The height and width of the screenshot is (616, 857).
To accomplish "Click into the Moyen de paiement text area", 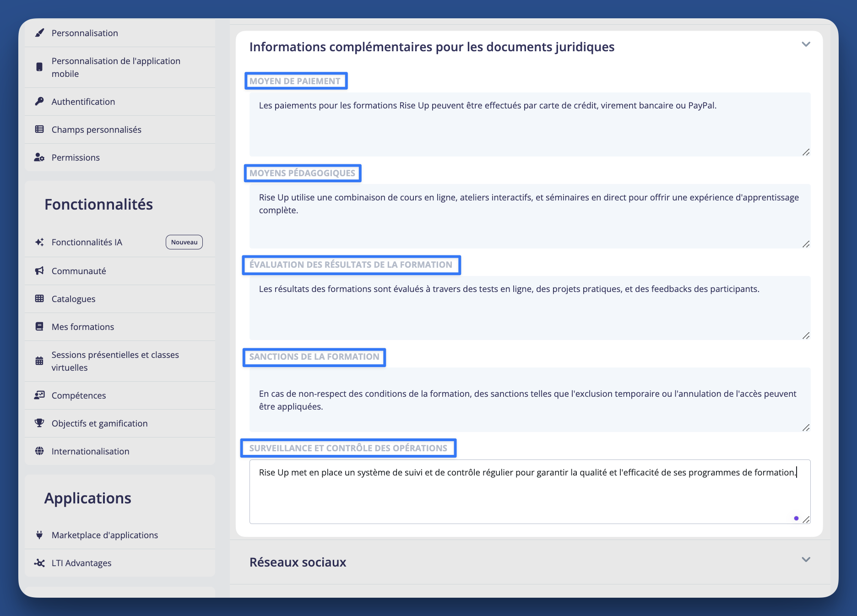I will [530, 124].
